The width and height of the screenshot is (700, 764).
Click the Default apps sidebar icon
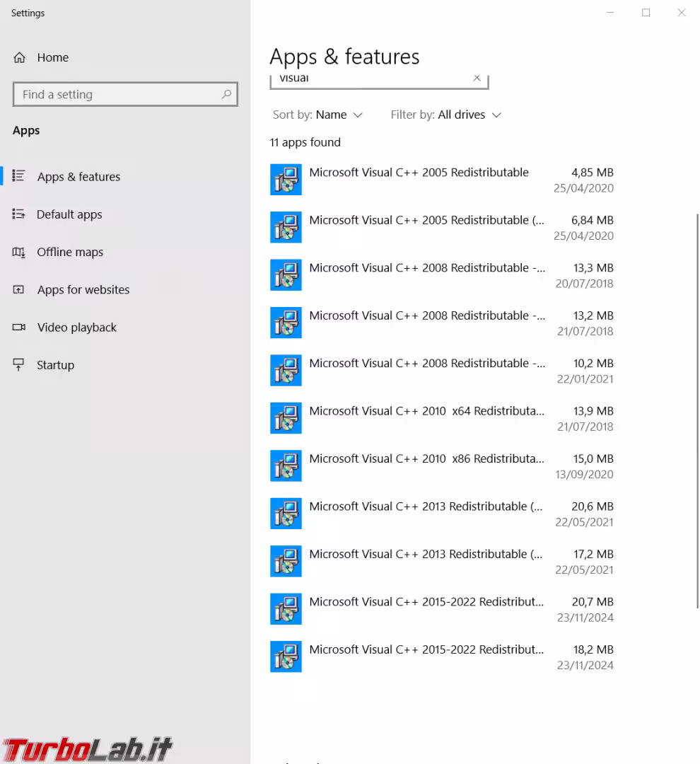(x=19, y=214)
